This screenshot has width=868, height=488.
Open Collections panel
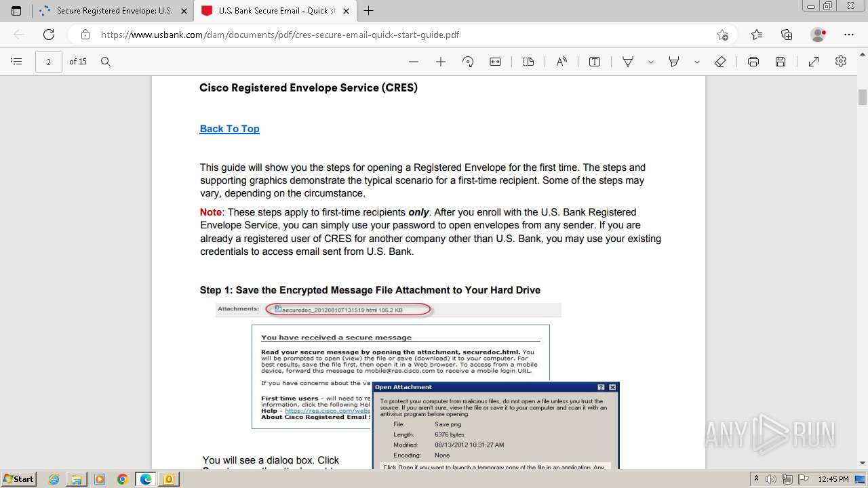click(787, 35)
